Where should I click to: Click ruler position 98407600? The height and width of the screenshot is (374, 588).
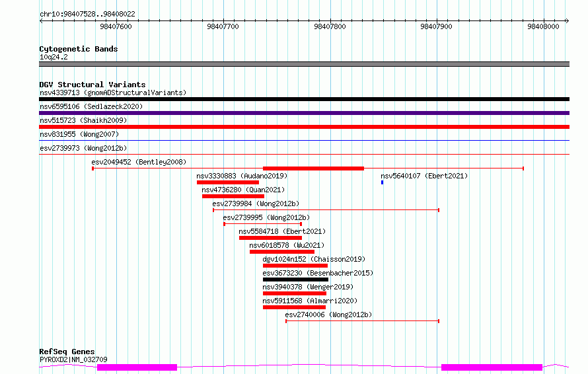tap(116, 26)
